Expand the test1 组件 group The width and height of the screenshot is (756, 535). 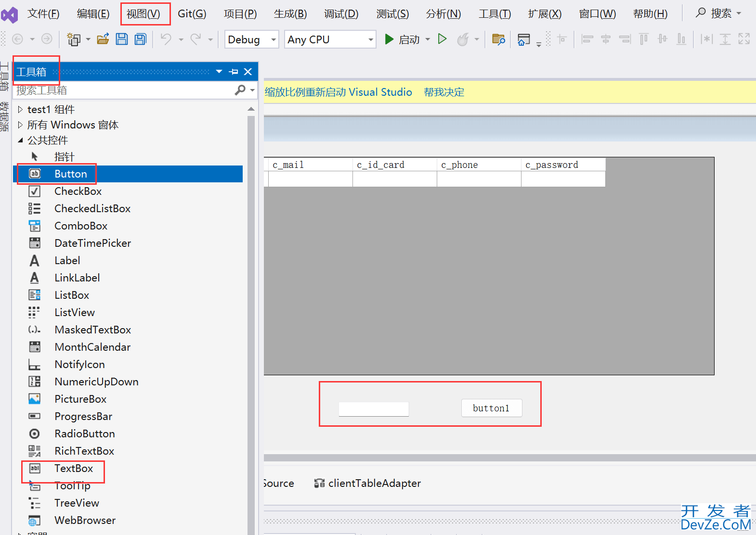20,109
